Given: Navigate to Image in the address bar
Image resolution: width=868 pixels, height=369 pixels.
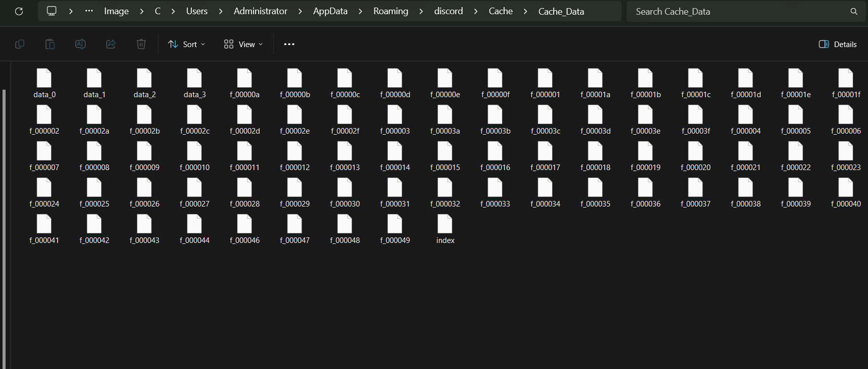Looking at the screenshot, I should pyautogui.click(x=116, y=11).
